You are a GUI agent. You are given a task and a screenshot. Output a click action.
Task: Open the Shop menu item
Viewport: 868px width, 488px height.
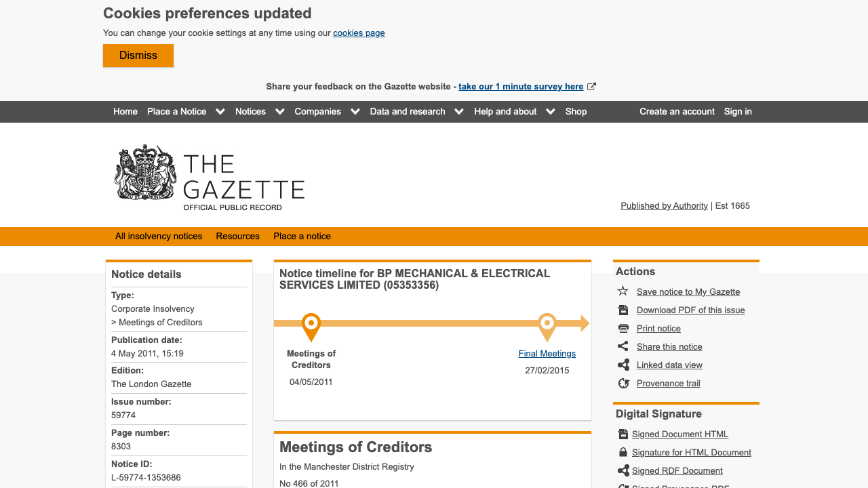(576, 112)
